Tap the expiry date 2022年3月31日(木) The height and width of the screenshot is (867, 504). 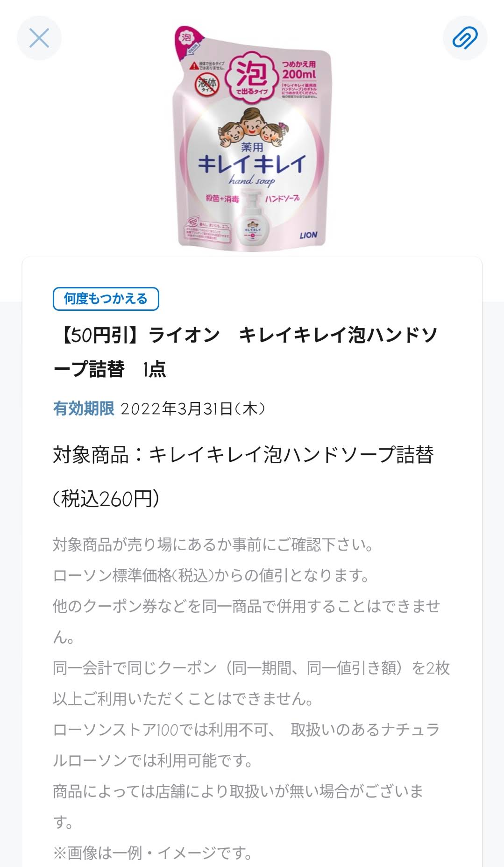(x=193, y=409)
